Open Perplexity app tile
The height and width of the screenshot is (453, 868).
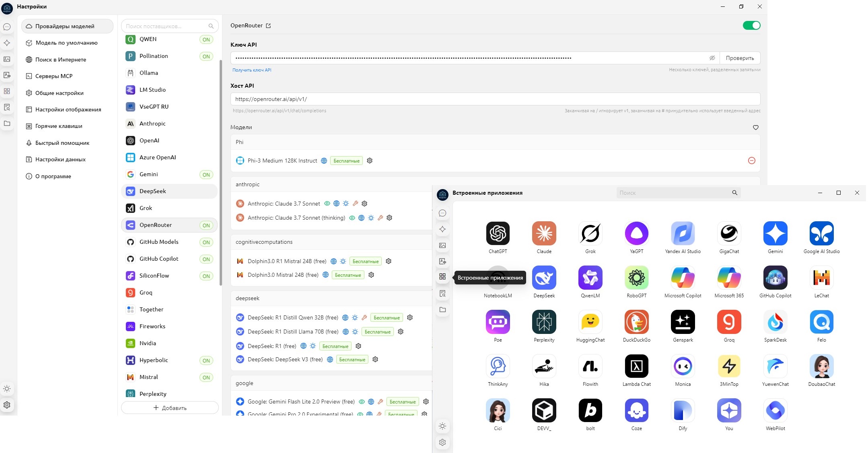coord(544,322)
